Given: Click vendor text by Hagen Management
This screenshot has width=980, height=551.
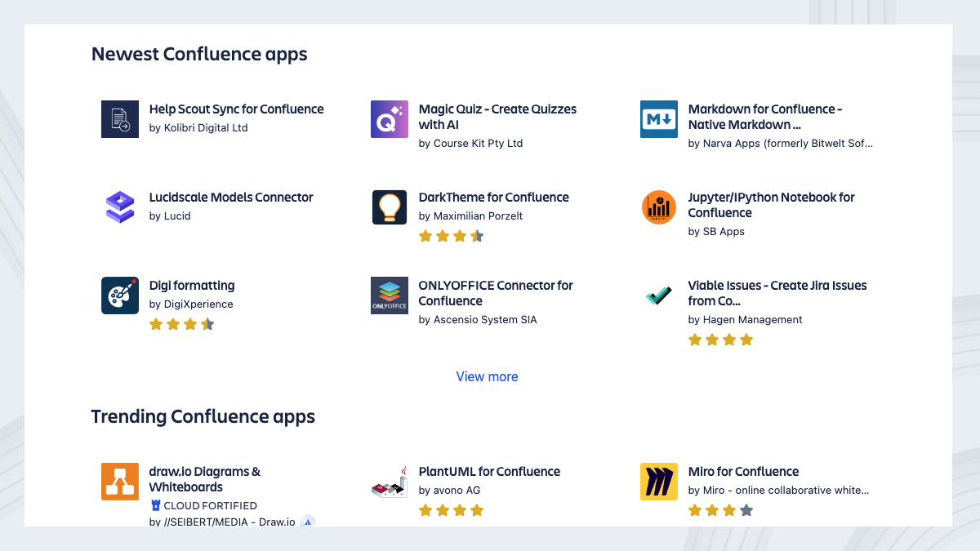Looking at the screenshot, I should [746, 320].
